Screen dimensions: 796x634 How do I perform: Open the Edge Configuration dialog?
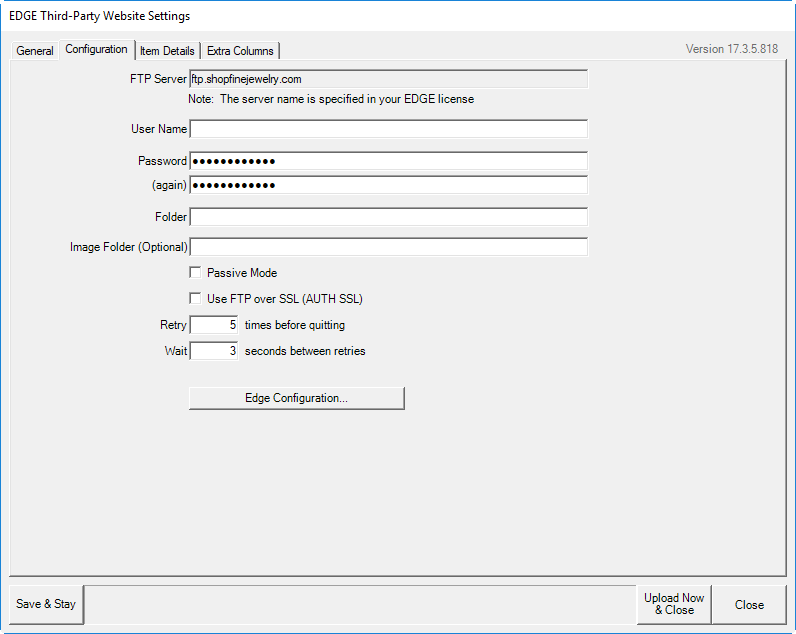tap(297, 398)
